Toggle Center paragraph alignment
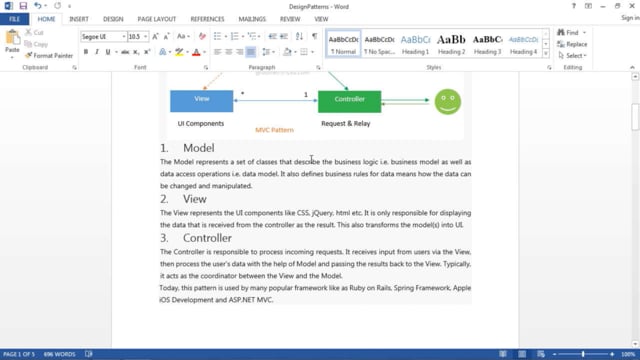 click(228, 52)
